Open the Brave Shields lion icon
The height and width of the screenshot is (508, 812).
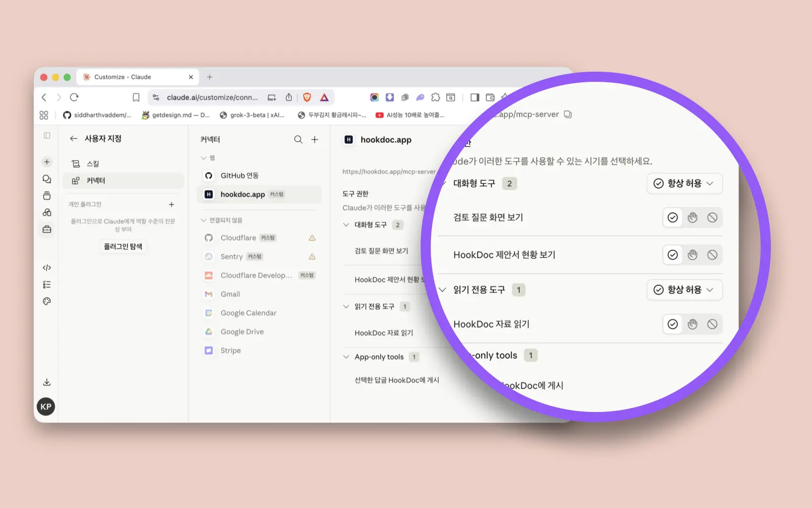pos(307,97)
